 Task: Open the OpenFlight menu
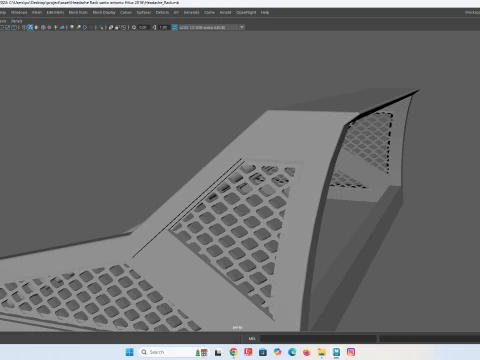tap(246, 12)
